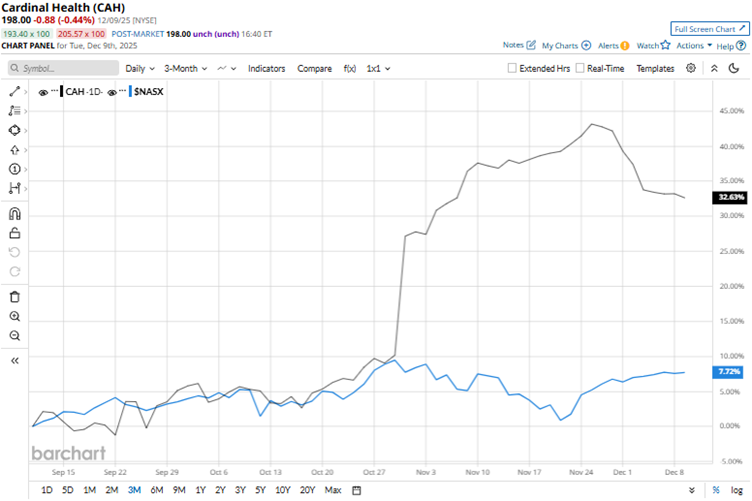Focus the Symbol search field
The height and width of the screenshot is (501, 752).
pos(63,68)
